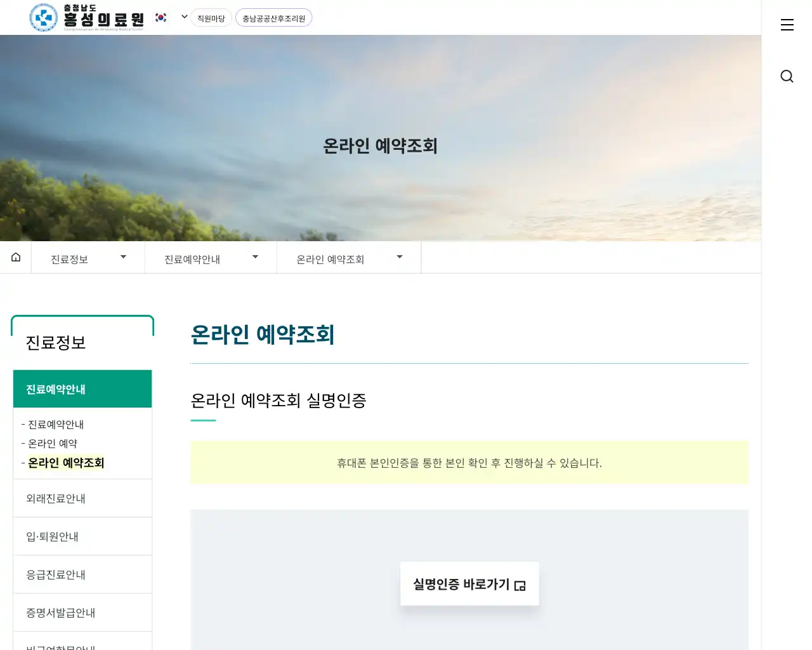This screenshot has height=650, width=812.
Task: Click the Hongseong Medical Center logo
Action: [87, 17]
